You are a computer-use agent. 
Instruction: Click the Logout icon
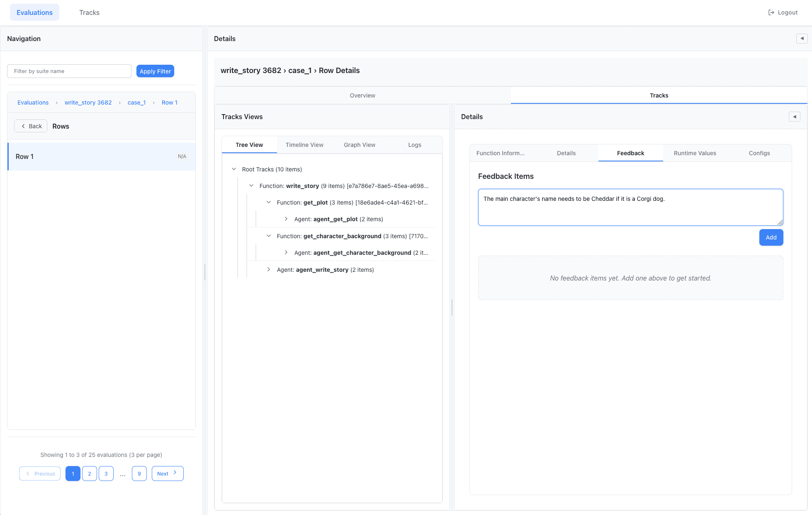pyautogui.click(x=771, y=12)
